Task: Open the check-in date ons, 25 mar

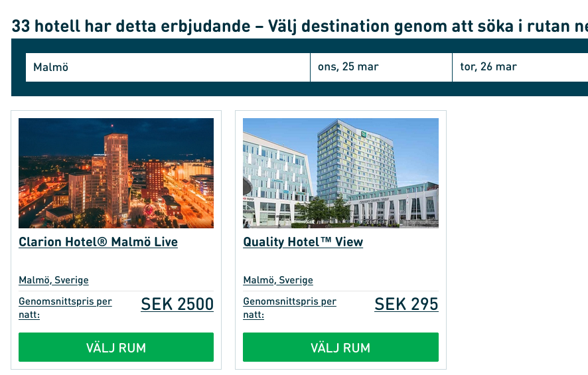Action: coord(381,67)
